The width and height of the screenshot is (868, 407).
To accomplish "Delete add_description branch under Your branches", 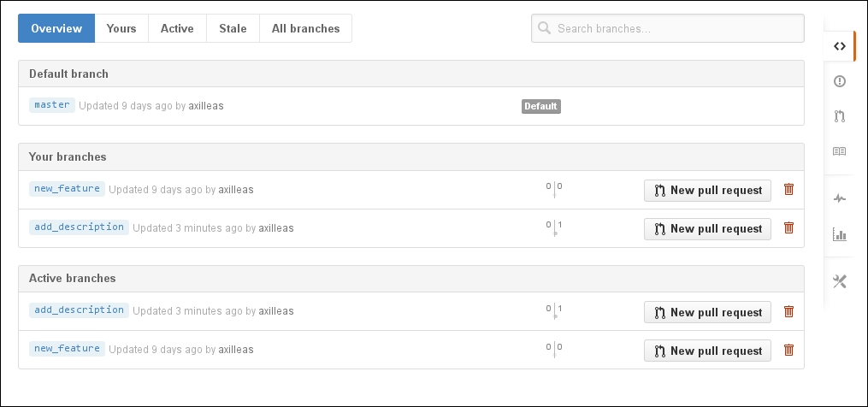I will 788,227.
